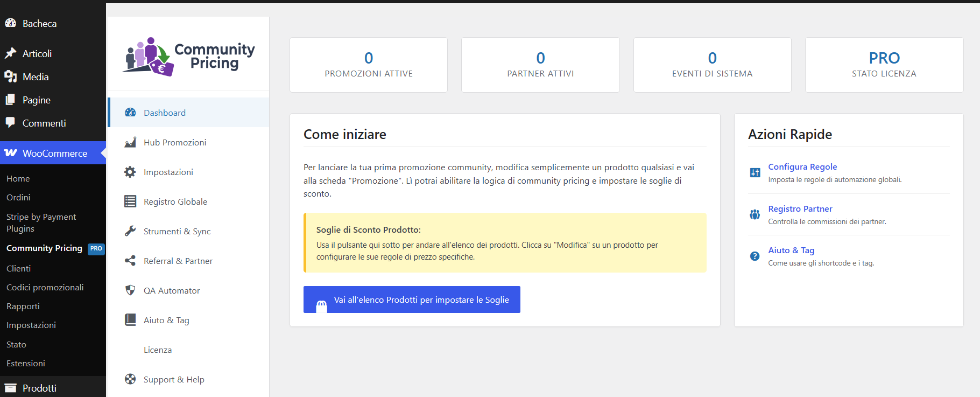Go to the Media menu

(x=53, y=76)
